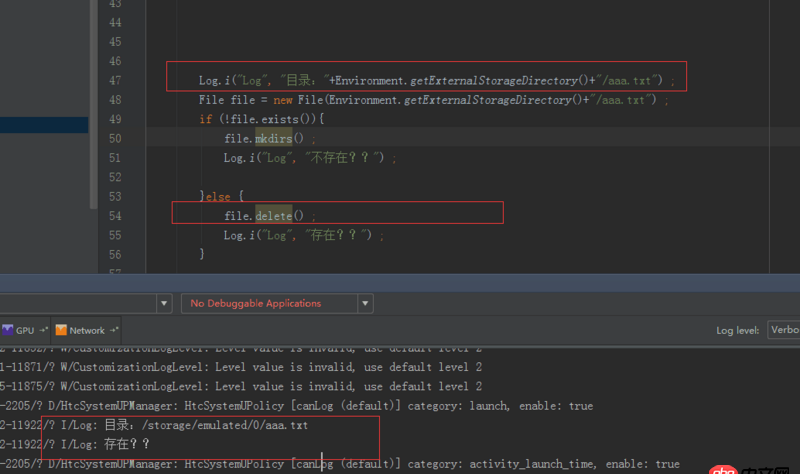Open the Log level Verbose dropdown
The image size is (800, 474).
[783, 330]
